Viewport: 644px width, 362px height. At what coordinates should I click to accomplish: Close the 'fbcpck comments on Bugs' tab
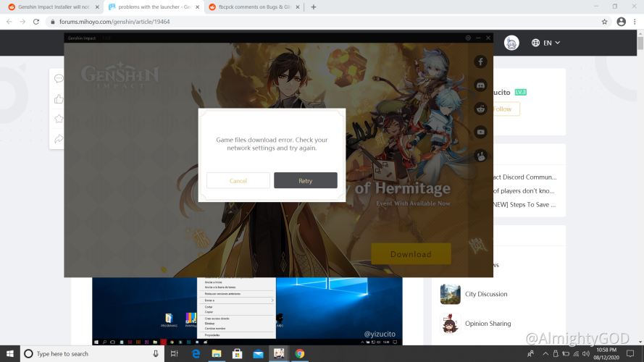tap(298, 7)
